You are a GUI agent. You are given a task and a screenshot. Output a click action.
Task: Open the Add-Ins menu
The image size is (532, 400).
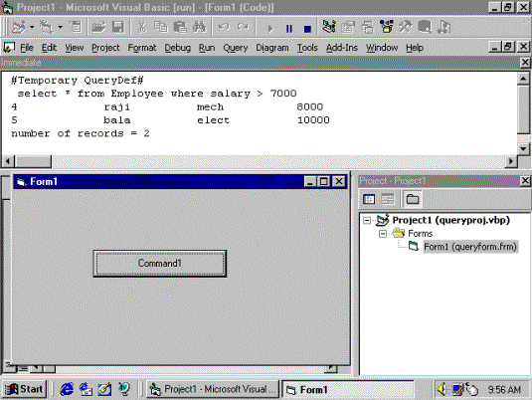click(x=342, y=48)
